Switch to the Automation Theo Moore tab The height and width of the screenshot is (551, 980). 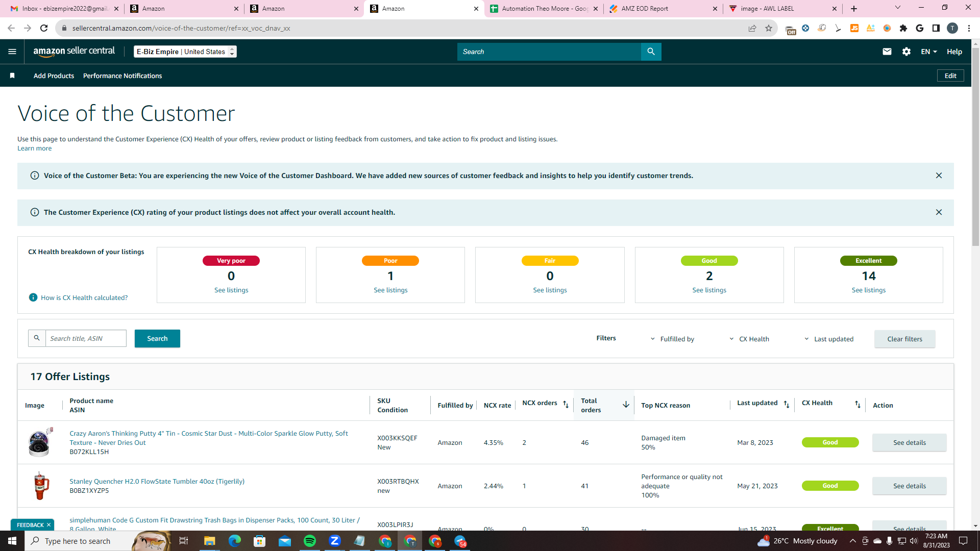[x=544, y=9]
